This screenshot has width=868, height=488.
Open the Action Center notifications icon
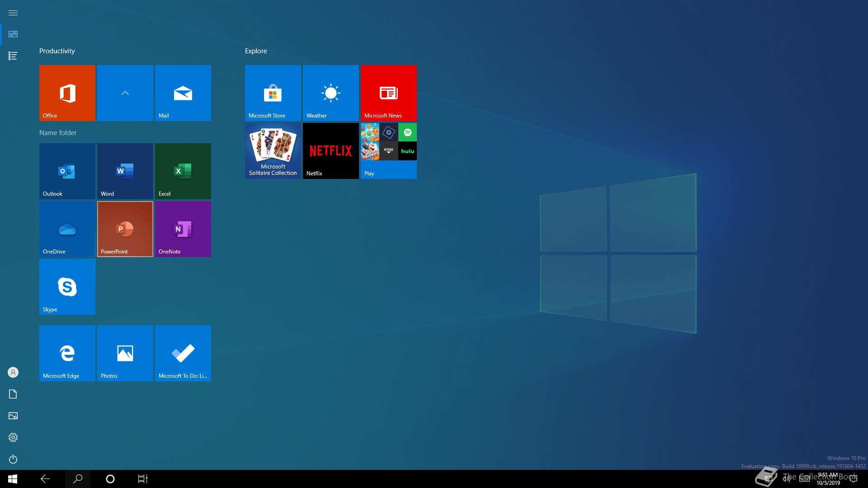pos(854,479)
